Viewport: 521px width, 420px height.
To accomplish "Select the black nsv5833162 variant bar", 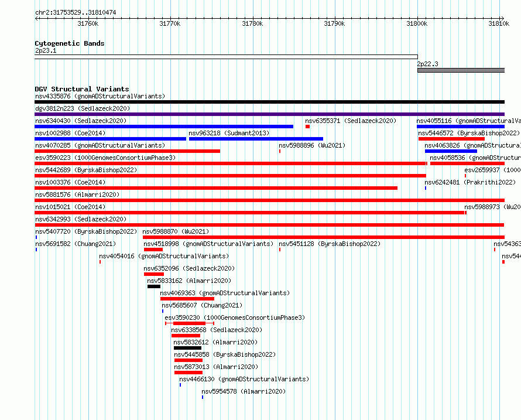I will (154, 286).
